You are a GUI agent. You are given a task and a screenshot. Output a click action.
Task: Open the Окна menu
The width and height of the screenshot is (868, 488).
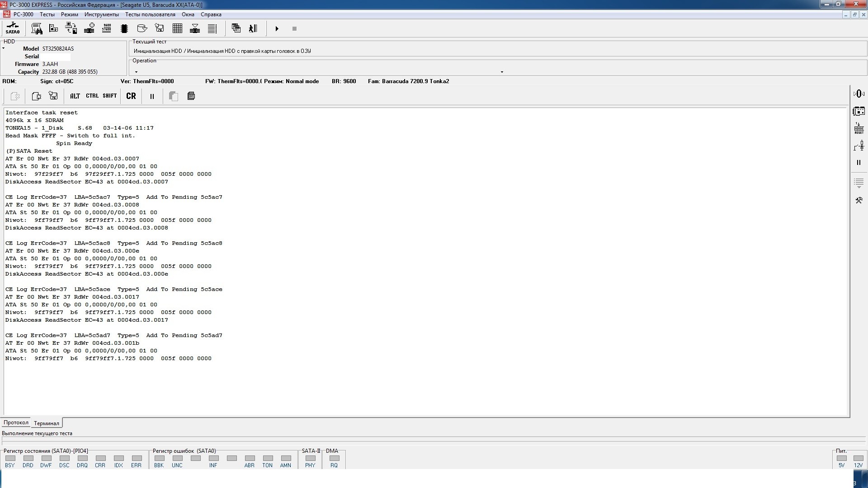188,14
